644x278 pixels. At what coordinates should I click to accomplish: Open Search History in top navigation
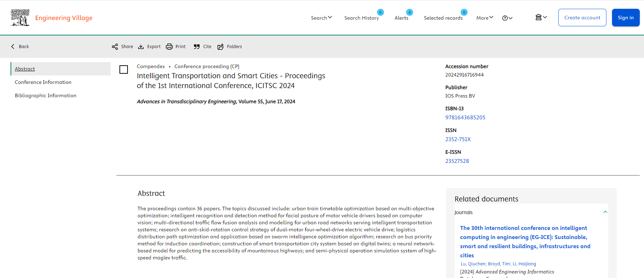point(361,18)
